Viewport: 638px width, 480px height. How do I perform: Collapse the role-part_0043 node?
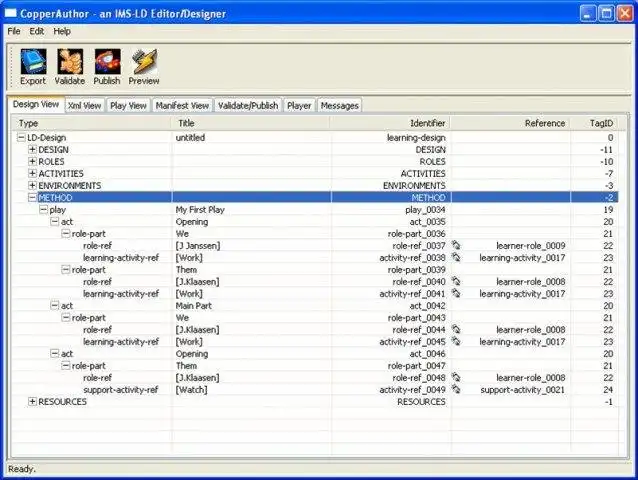click(x=66, y=317)
